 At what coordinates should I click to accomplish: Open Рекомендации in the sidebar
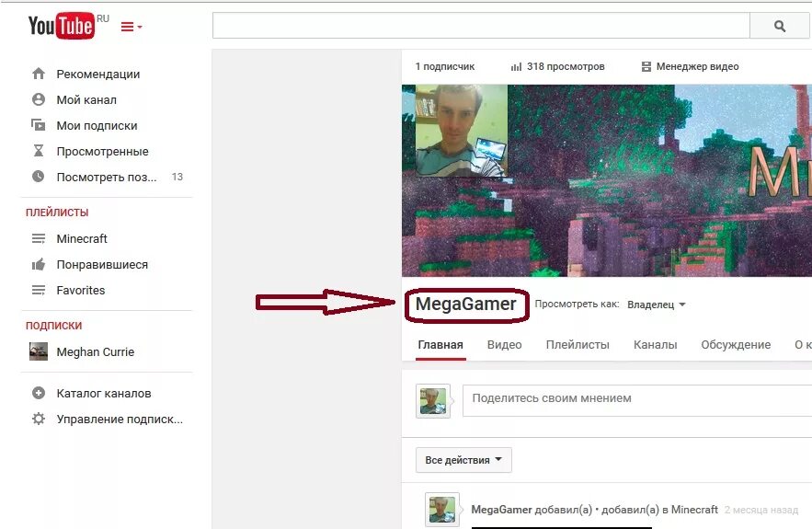point(97,75)
